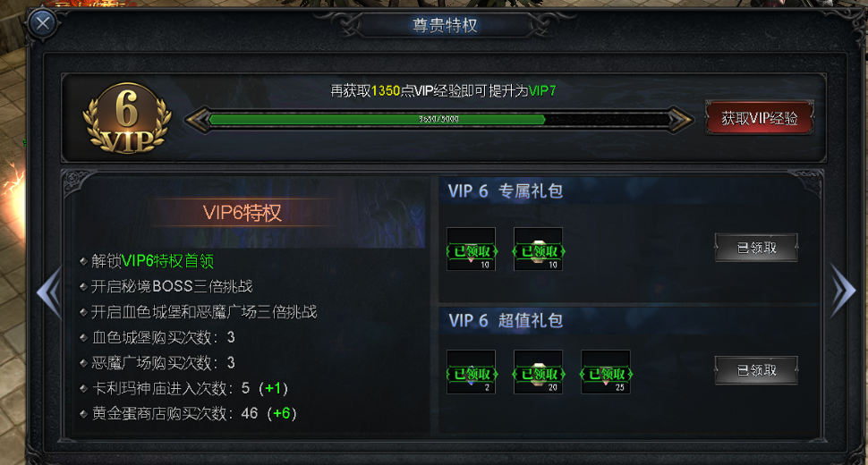Click the gold VIP 6 laurel badge
The height and width of the screenshot is (465, 868).
pos(127,118)
